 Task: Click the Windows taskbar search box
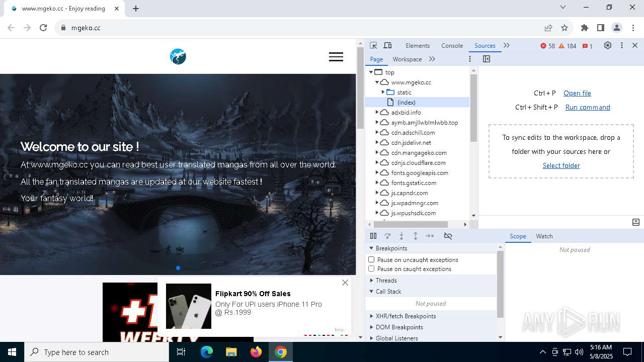click(97, 352)
